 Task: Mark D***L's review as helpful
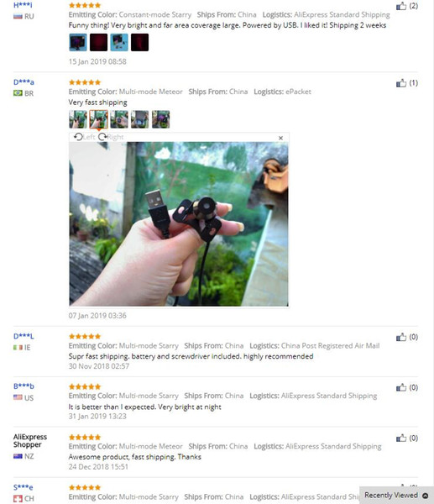401,337
